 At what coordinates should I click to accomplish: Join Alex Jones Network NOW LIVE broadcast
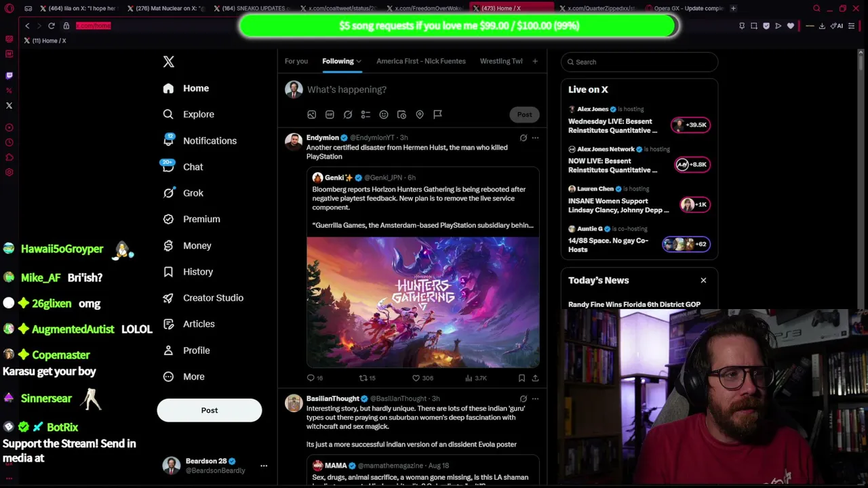click(x=639, y=161)
